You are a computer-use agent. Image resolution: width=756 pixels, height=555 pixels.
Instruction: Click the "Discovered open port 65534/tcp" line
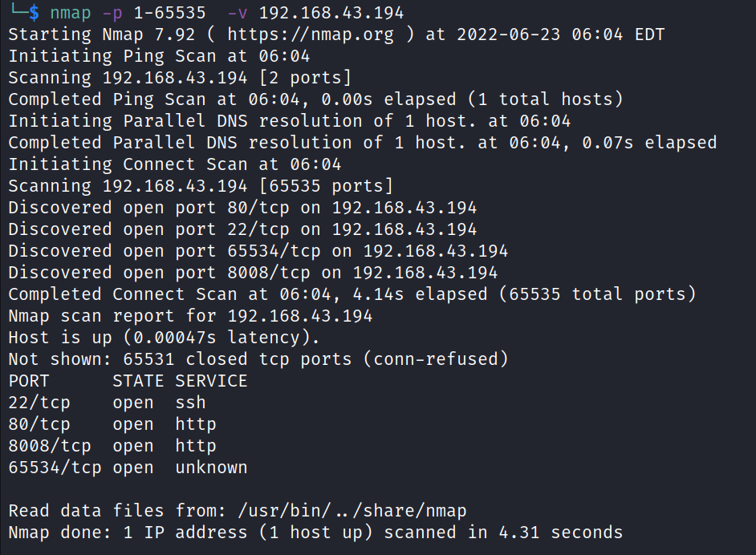[258, 251]
